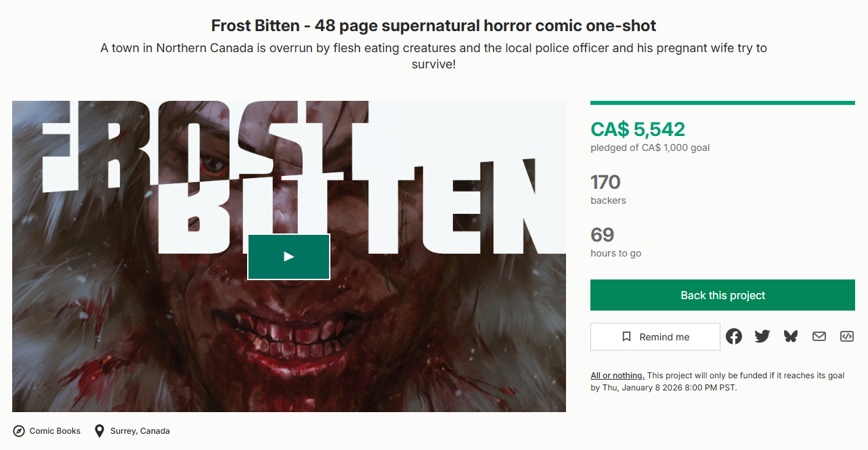
Task: Click the location pin icon
Action: pyautogui.click(x=100, y=431)
